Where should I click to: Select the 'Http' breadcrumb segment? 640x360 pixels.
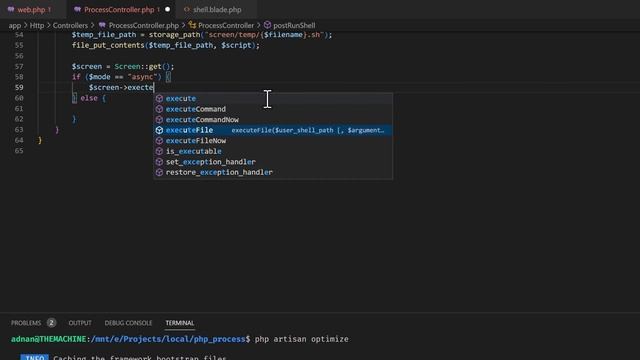(37, 25)
